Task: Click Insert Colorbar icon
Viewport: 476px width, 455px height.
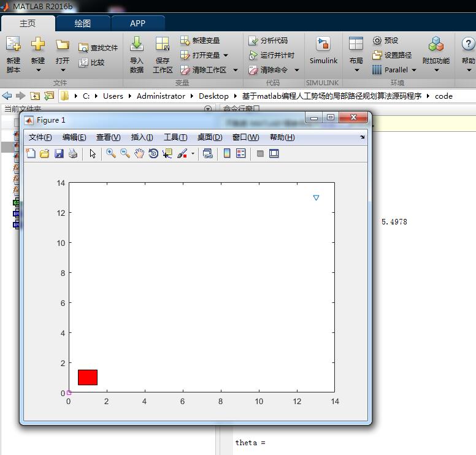Action: click(227, 153)
